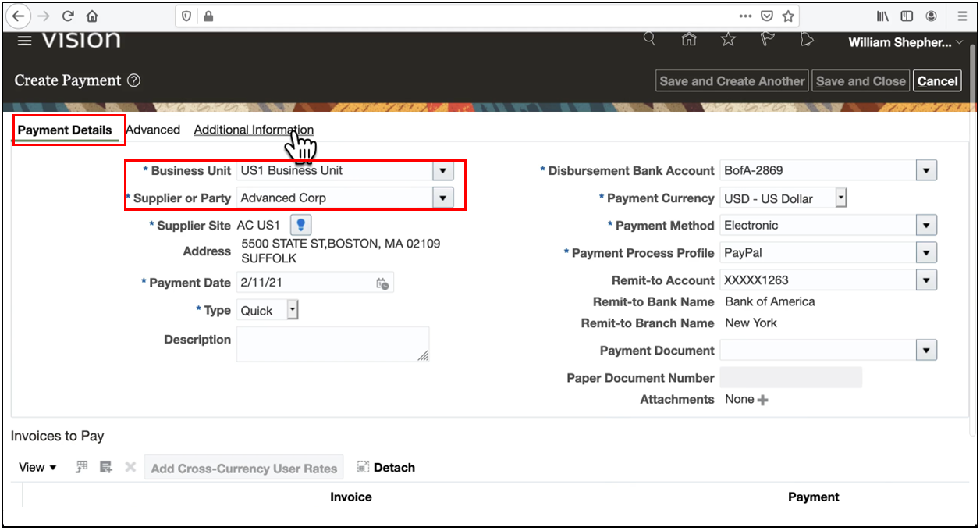This screenshot has height=531, width=980.
Task: Switch to the Advanced tab
Action: 153,130
